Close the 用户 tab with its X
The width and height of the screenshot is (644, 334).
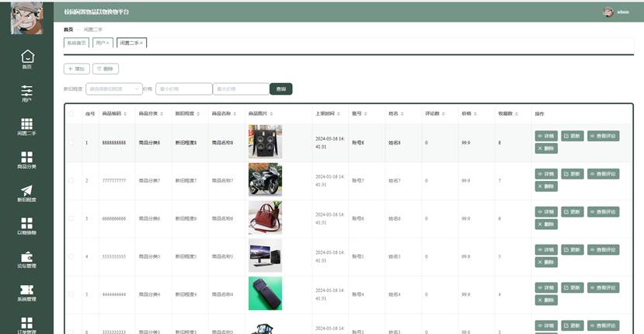tap(108, 43)
